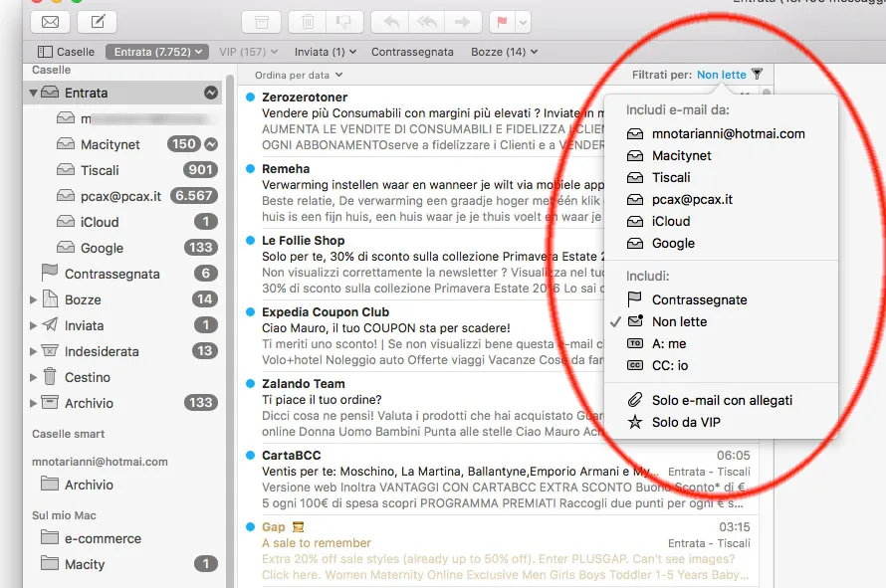
Task: Click the junk mail thumbs-down icon
Action: 345,20
